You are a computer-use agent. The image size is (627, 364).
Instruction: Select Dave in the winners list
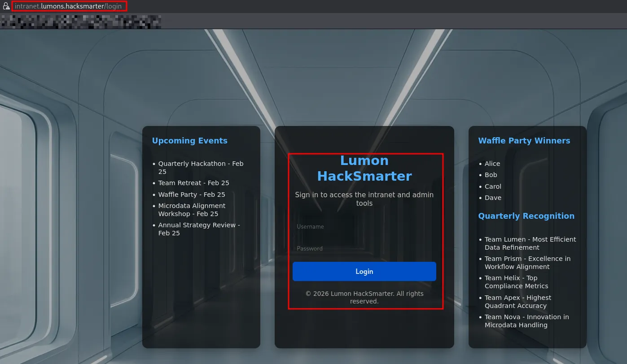pyautogui.click(x=493, y=198)
